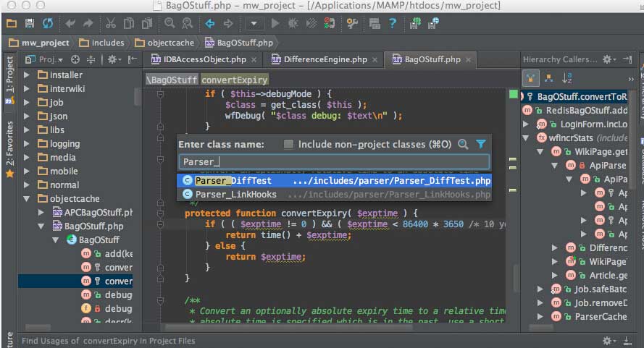Screen dimensions: 644x348
Task: Open the run configuration dropdown
Action: (x=254, y=23)
